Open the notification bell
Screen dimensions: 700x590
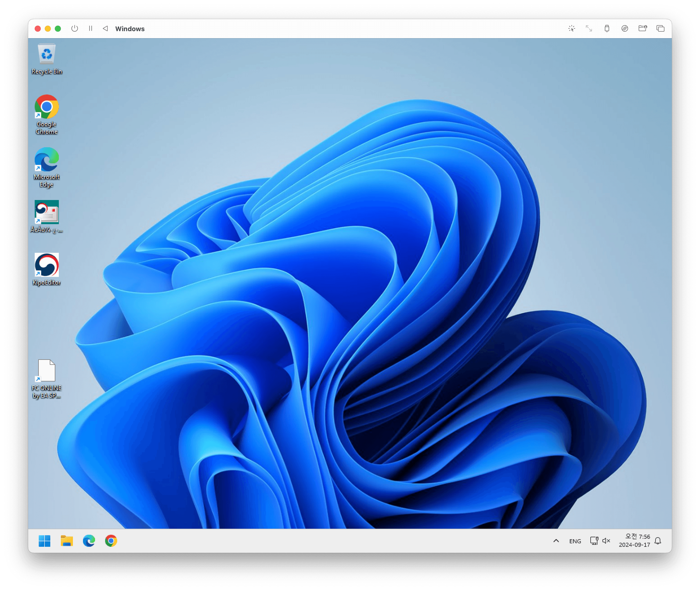658,541
